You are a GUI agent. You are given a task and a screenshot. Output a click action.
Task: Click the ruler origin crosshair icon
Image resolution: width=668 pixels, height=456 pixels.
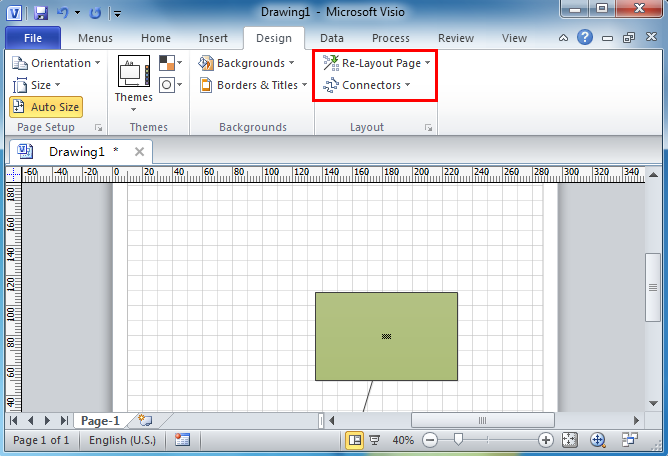click(x=14, y=174)
